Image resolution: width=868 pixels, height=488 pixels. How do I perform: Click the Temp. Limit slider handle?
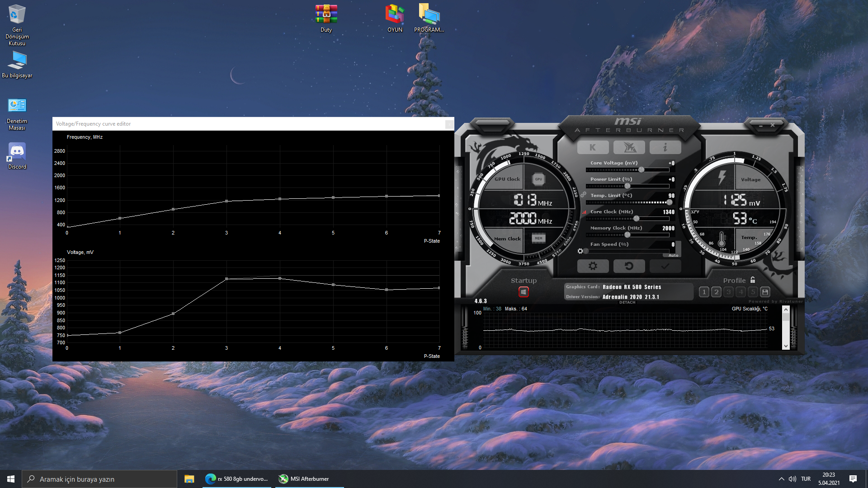669,202
